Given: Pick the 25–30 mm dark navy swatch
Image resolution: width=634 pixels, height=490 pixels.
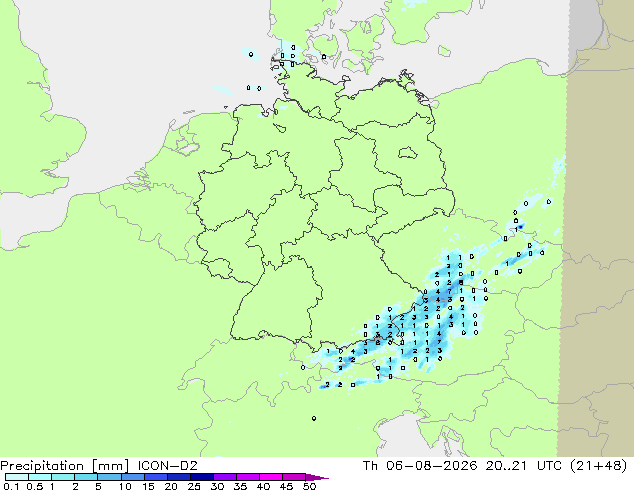Looking at the screenshot, I should pos(201,477).
